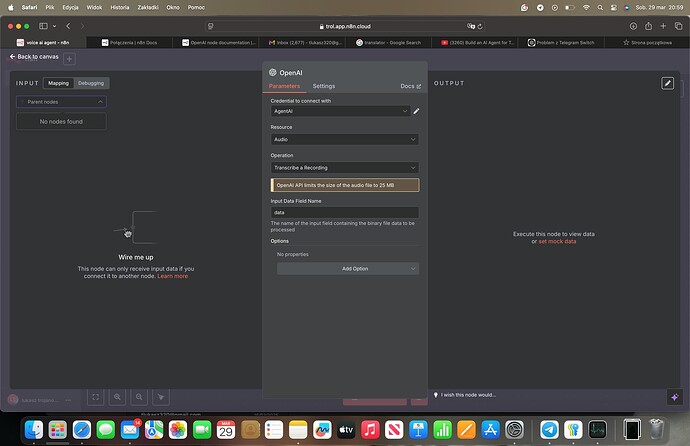Go back with Safari's back arrow

click(x=68, y=26)
